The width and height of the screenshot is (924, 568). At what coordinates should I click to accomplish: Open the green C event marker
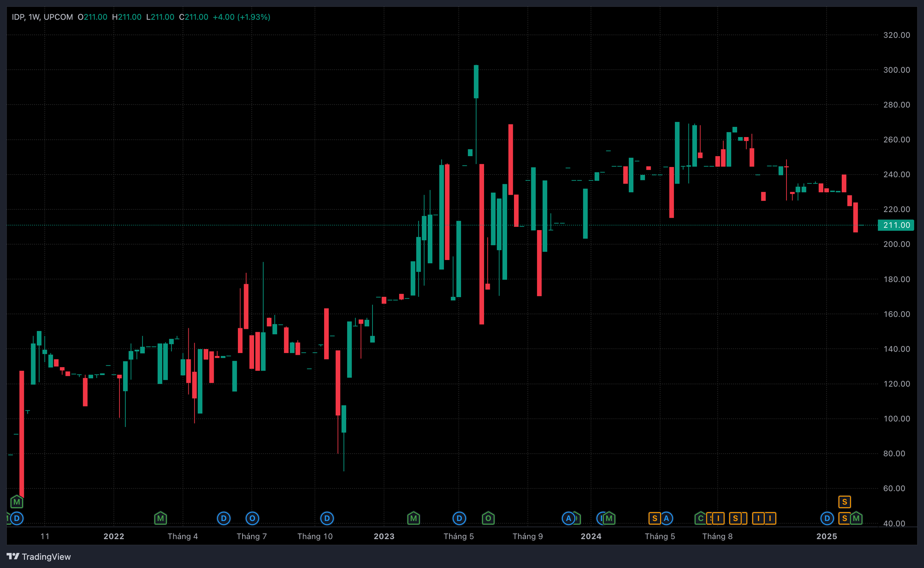701,519
